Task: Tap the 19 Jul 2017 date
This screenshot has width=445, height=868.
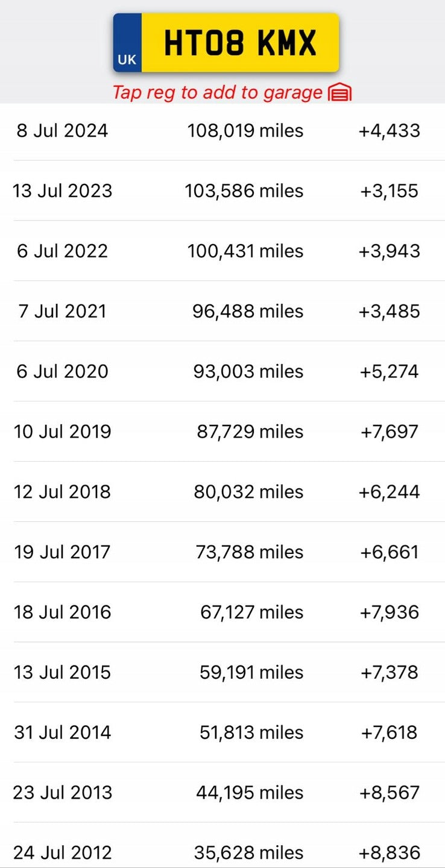Action: pyautogui.click(x=62, y=552)
